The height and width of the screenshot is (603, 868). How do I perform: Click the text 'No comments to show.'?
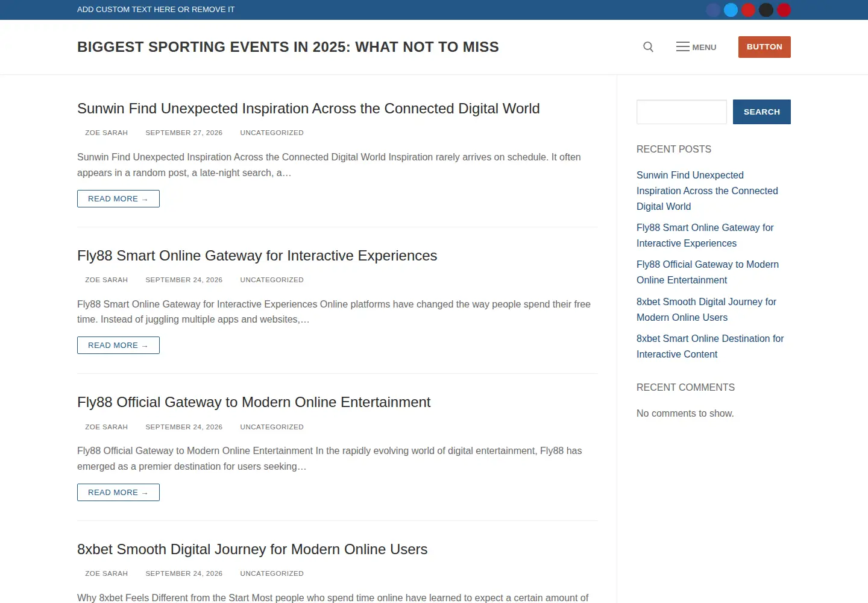[685, 413]
